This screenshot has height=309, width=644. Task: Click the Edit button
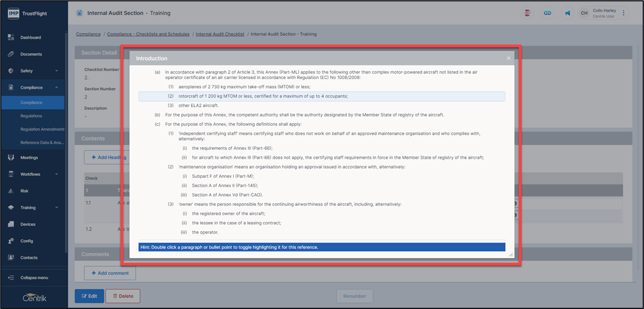pos(89,296)
